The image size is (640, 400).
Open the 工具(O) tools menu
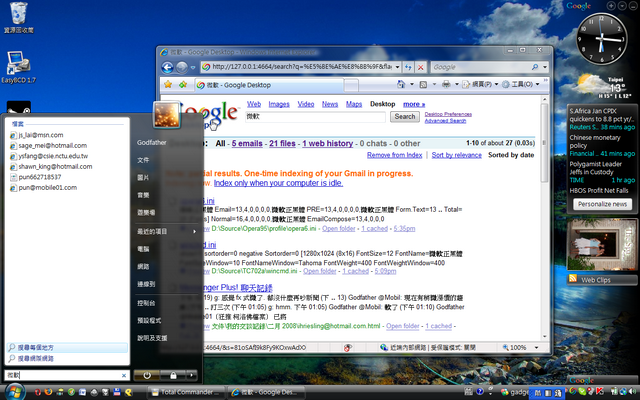521,84
